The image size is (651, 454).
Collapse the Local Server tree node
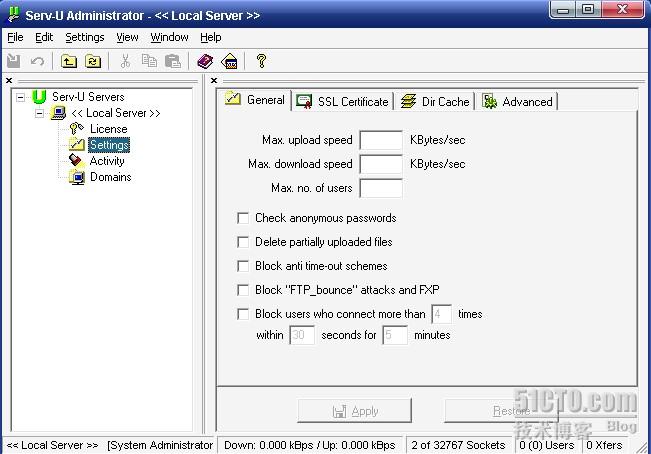click(39, 113)
